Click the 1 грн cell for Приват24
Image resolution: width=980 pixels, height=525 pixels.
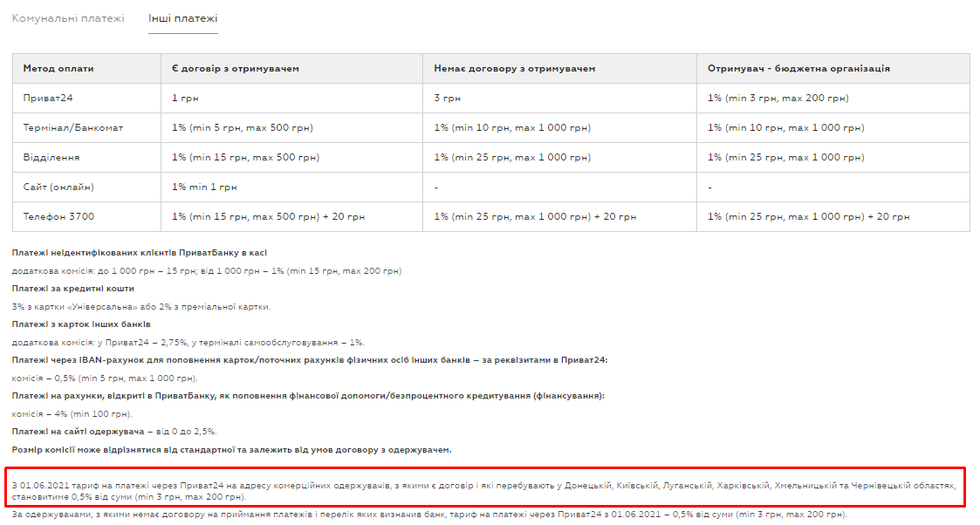[x=185, y=98]
